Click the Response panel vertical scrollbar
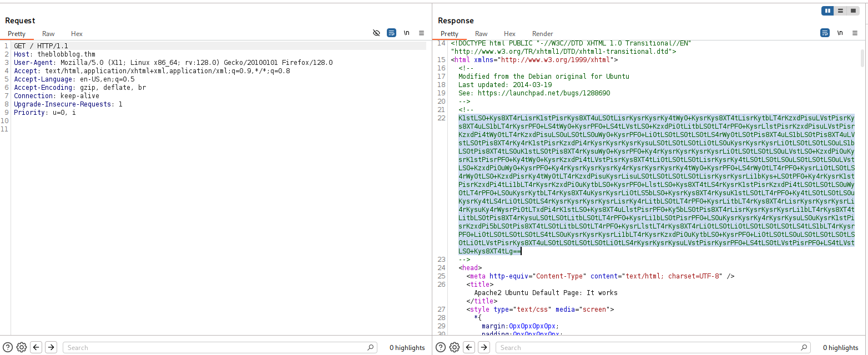 [x=862, y=58]
